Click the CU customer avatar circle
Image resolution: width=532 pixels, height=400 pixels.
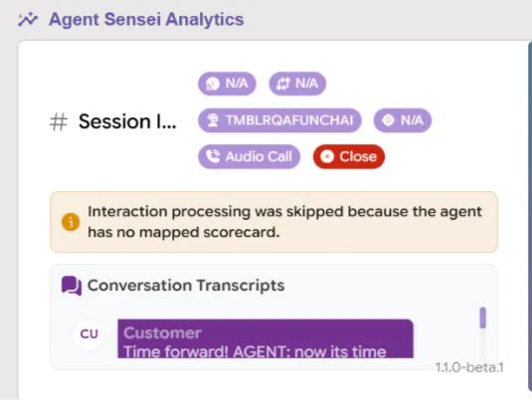89,334
